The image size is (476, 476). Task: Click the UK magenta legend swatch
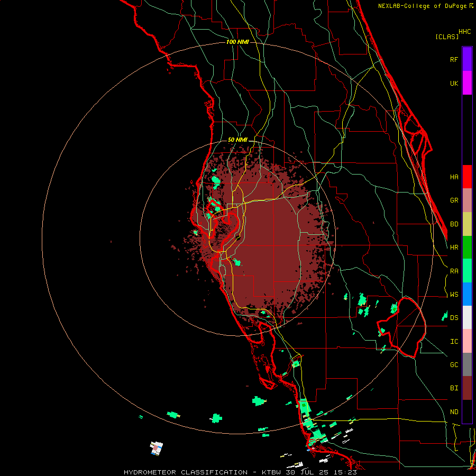(467, 83)
